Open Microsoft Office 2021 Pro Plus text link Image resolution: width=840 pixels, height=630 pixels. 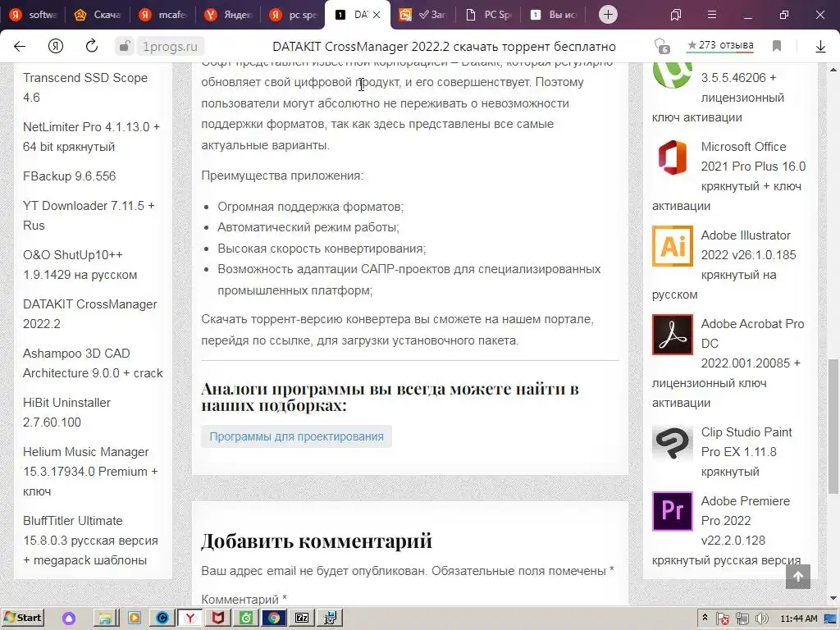click(753, 167)
